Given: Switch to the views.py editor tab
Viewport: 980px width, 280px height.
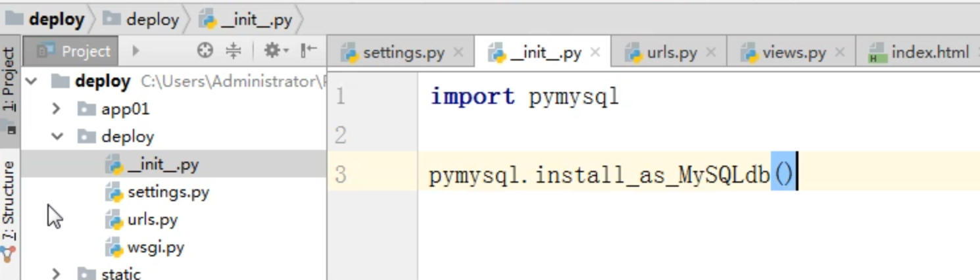Looking at the screenshot, I should [793, 53].
